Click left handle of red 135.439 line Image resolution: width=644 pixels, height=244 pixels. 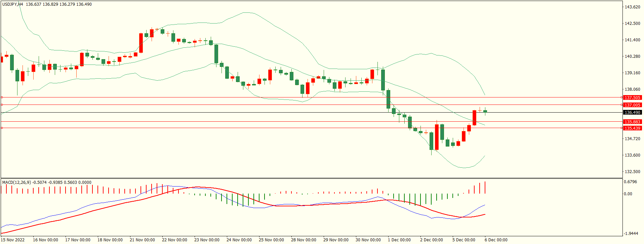[2, 128]
